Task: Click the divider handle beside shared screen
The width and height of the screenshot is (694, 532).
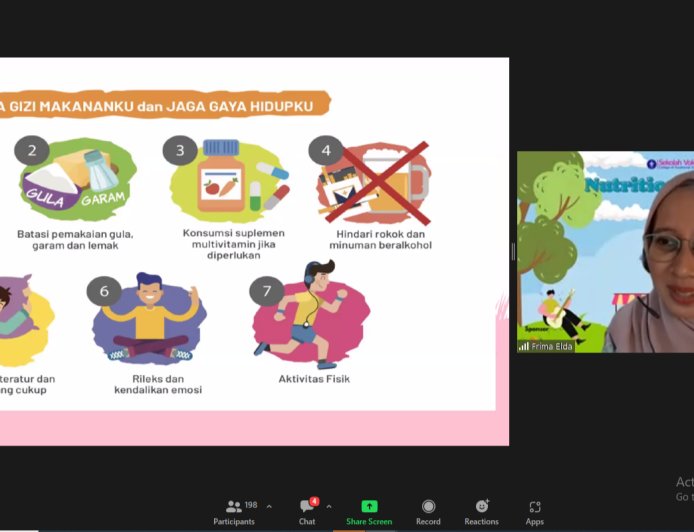Action: coord(513,251)
